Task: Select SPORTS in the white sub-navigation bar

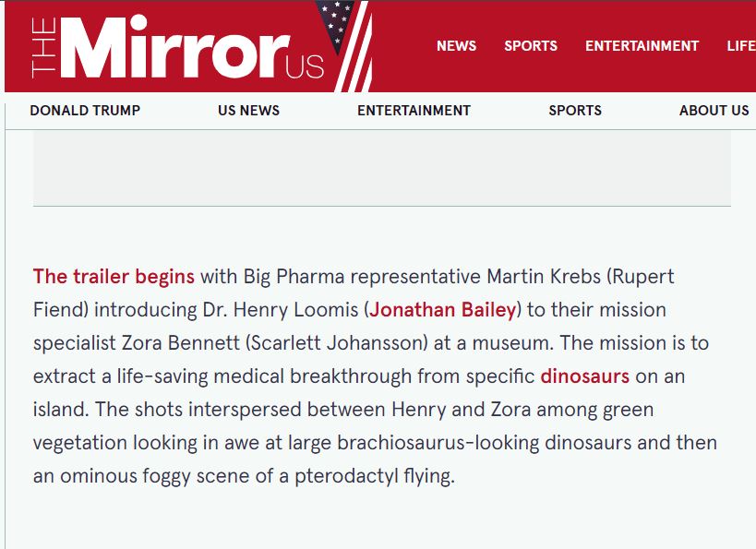Action: click(575, 111)
